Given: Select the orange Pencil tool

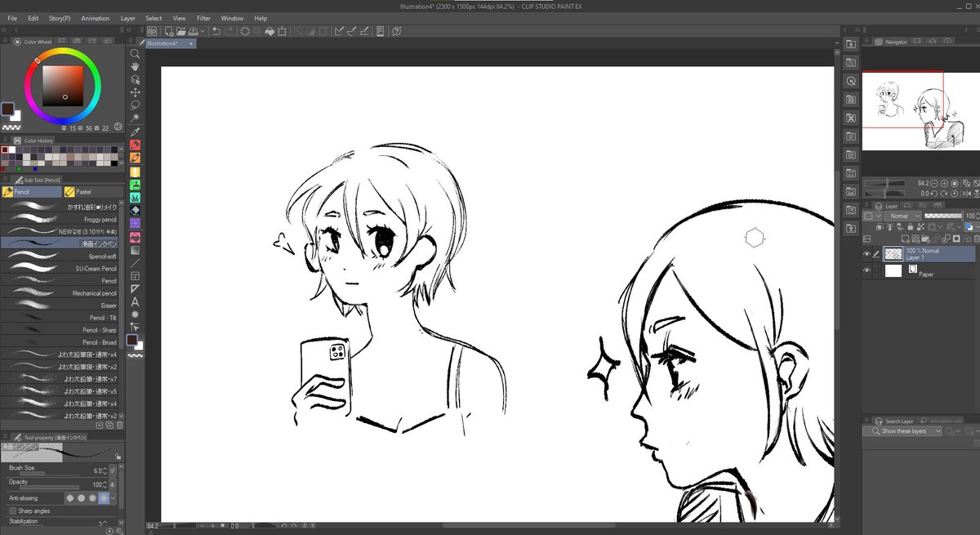Looking at the screenshot, I should [136, 158].
